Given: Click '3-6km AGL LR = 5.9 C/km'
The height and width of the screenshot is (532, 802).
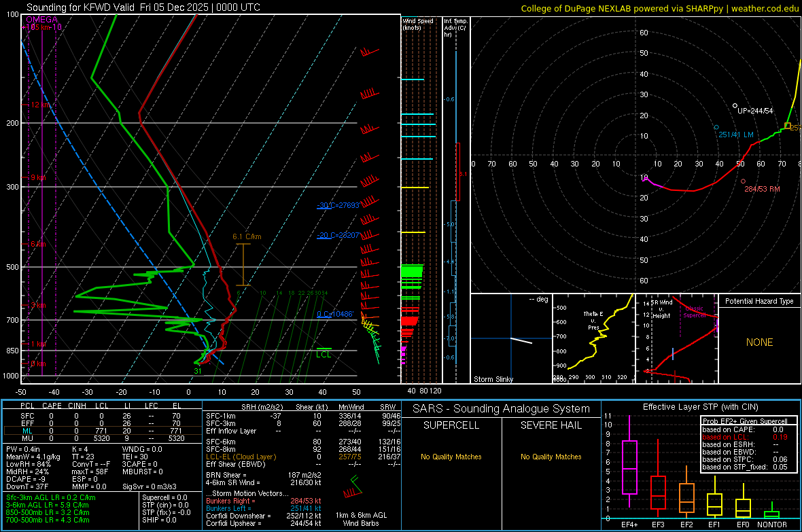Looking at the screenshot, I should pos(47,505).
